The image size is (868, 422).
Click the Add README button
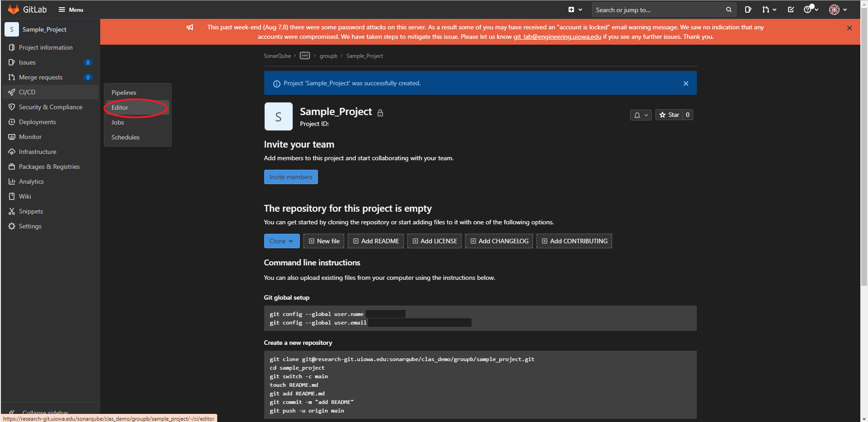point(376,241)
